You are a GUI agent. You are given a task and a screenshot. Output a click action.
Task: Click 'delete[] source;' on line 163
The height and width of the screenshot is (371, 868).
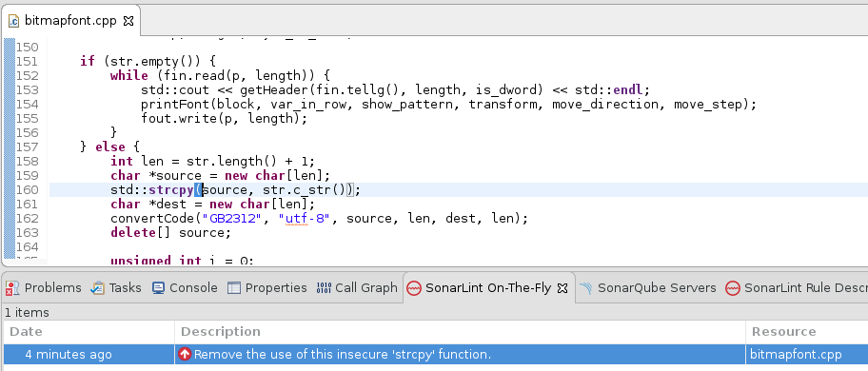click(170, 233)
